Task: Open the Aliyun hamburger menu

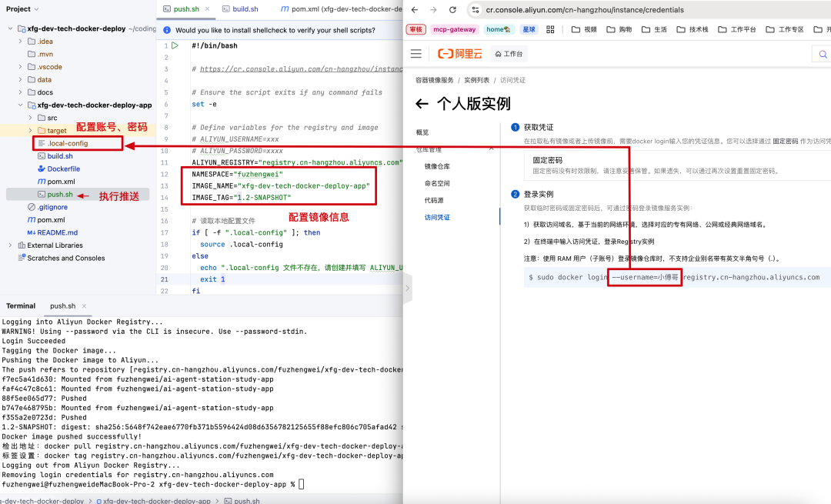Action: point(416,54)
